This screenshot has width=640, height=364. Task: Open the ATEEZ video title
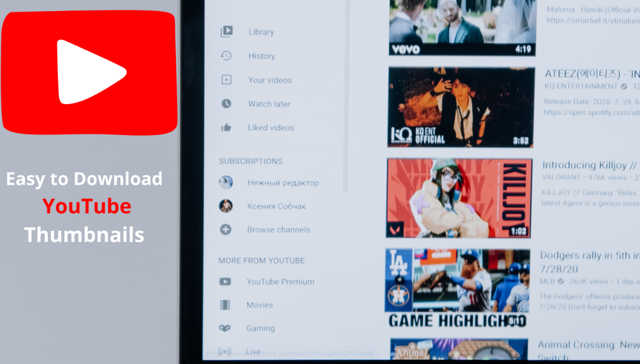(592, 73)
